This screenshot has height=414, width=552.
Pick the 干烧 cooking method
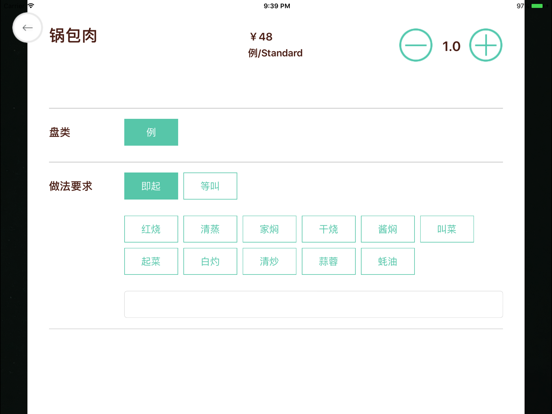click(328, 229)
